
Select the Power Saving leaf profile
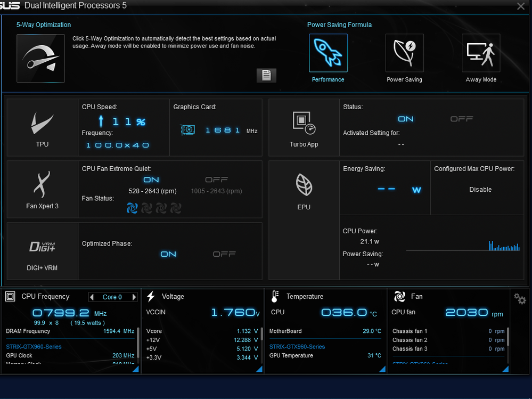[404, 53]
